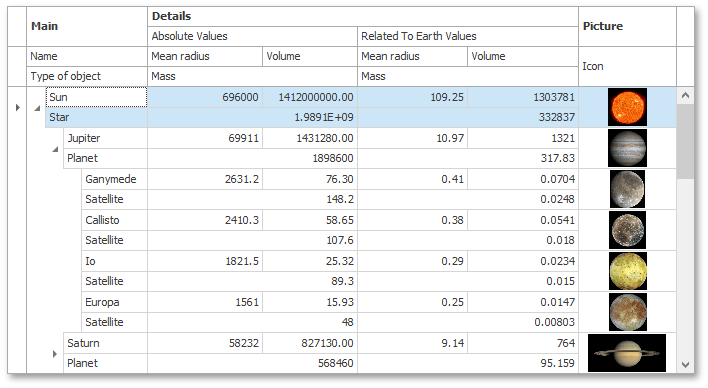Expand the Saturn node
The width and height of the screenshot is (708, 388).
point(55,354)
